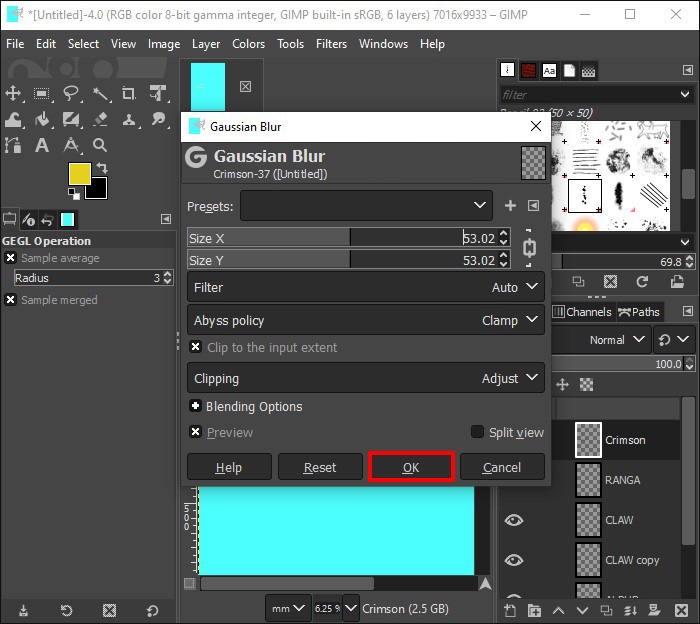Toggle the Preview checkbox
The height and width of the screenshot is (624, 700).
tap(195, 432)
